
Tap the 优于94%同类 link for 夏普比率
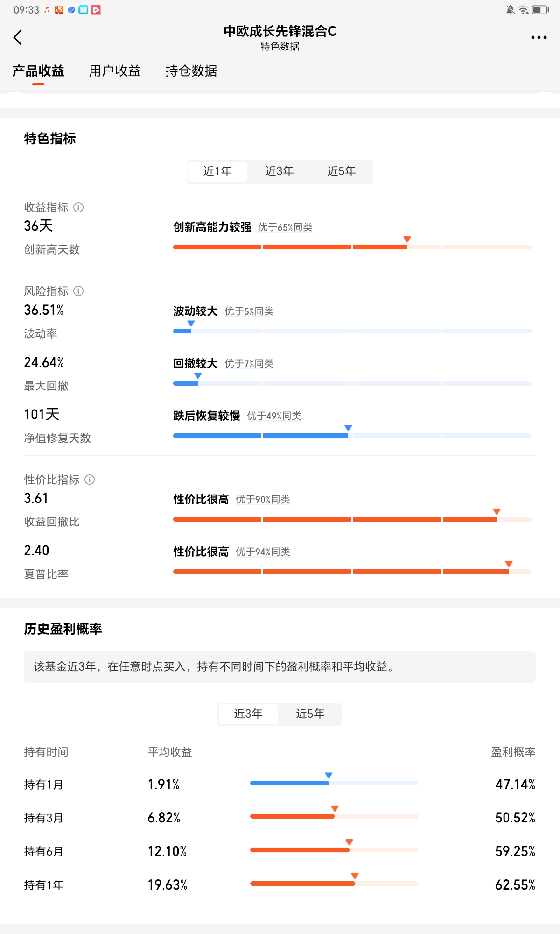pos(263,552)
